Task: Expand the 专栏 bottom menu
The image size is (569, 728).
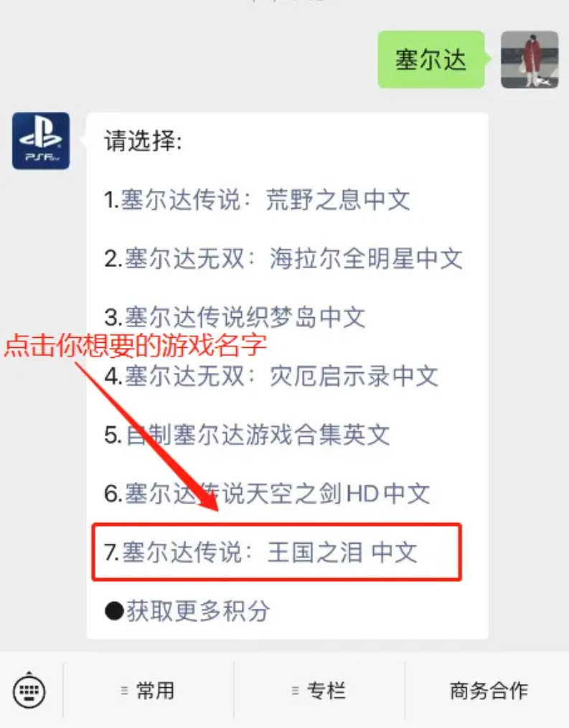Action: [x=319, y=691]
